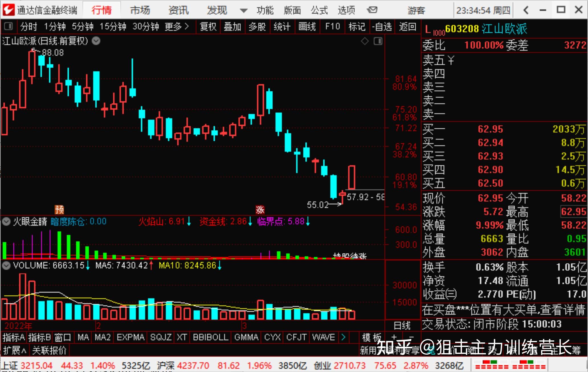This screenshot has width=588, height=372.
Task: Click the 涨 marker on chart
Action: pyautogui.click(x=260, y=210)
